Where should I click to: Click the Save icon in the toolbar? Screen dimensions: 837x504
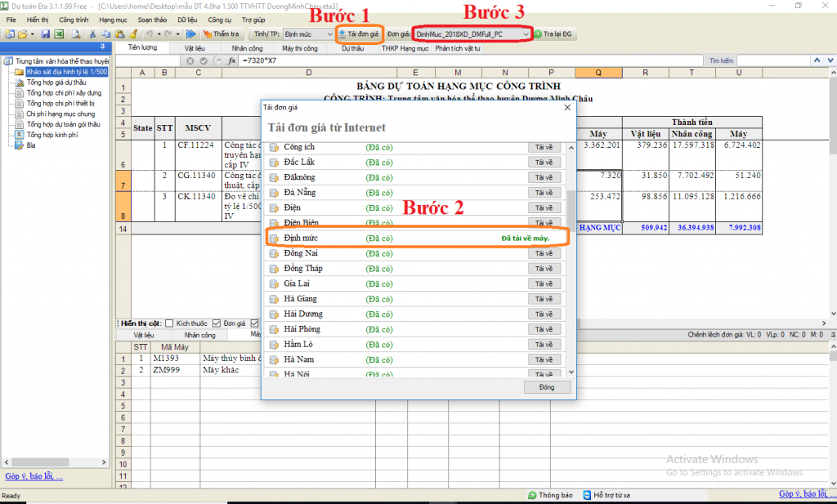click(46, 34)
